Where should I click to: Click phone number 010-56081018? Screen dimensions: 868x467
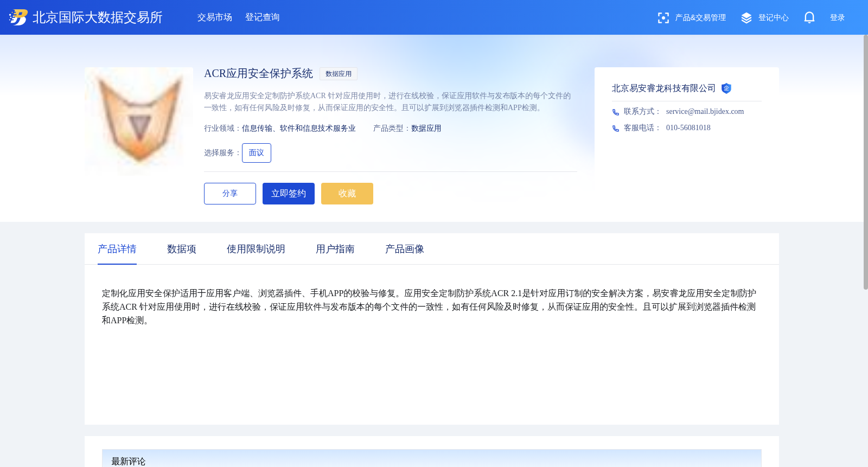[x=688, y=128]
